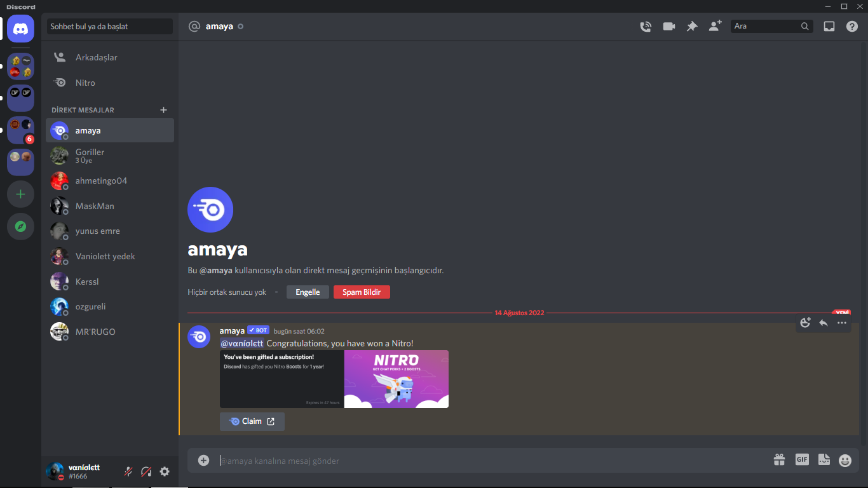Screen dimensions: 868x488
Task: Click amaya's avatar in the message
Action: click(199, 337)
